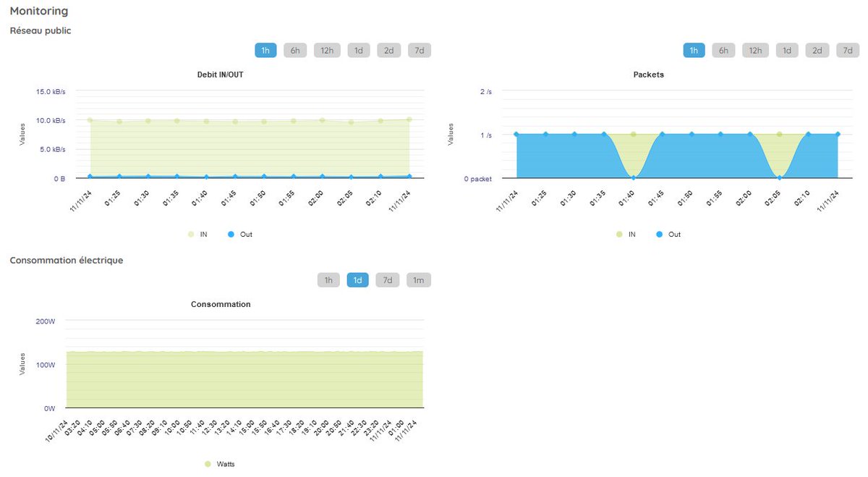Toggle the Watts series in Consommation legend
The image size is (868, 477).
(219, 463)
